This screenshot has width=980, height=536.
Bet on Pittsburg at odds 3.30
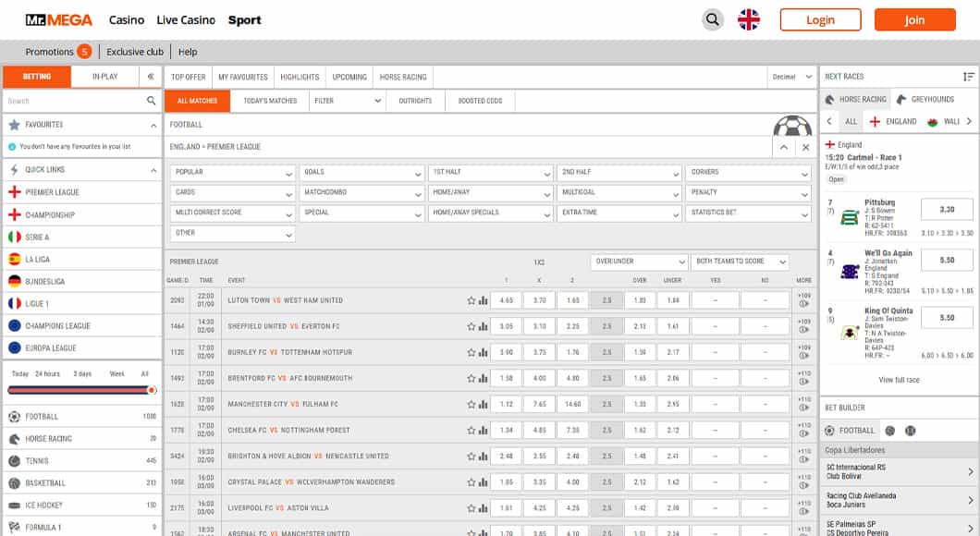tap(946, 210)
